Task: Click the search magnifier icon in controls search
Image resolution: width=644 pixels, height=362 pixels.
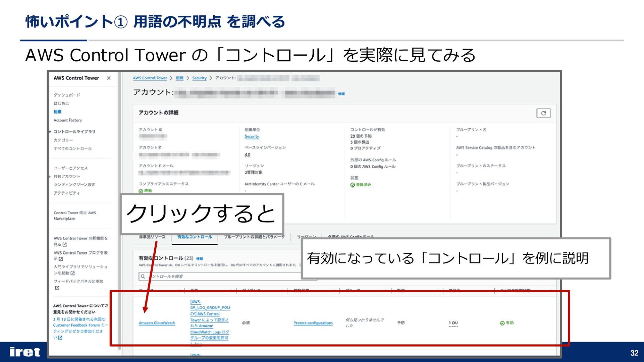Action: pos(143,276)
